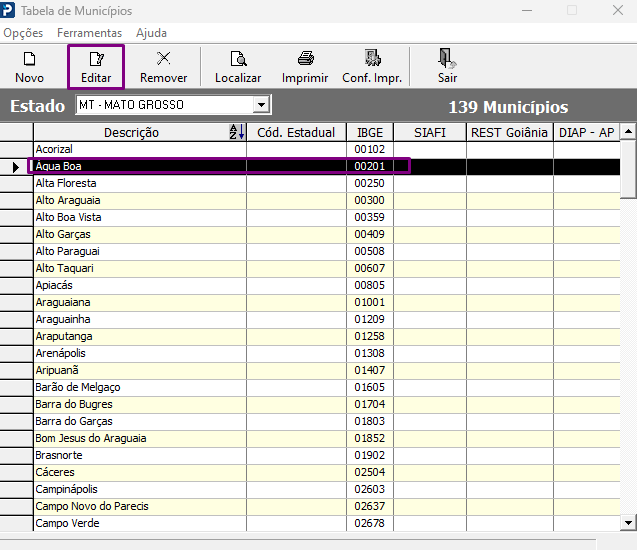Viewport: 637px width, 550px height.
Task: Click the Cód. Estadual column header
Action: pos(296,132)
